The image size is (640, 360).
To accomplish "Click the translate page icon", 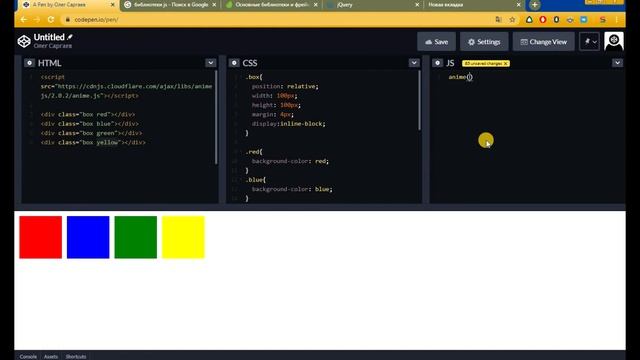I will point(498,20).
